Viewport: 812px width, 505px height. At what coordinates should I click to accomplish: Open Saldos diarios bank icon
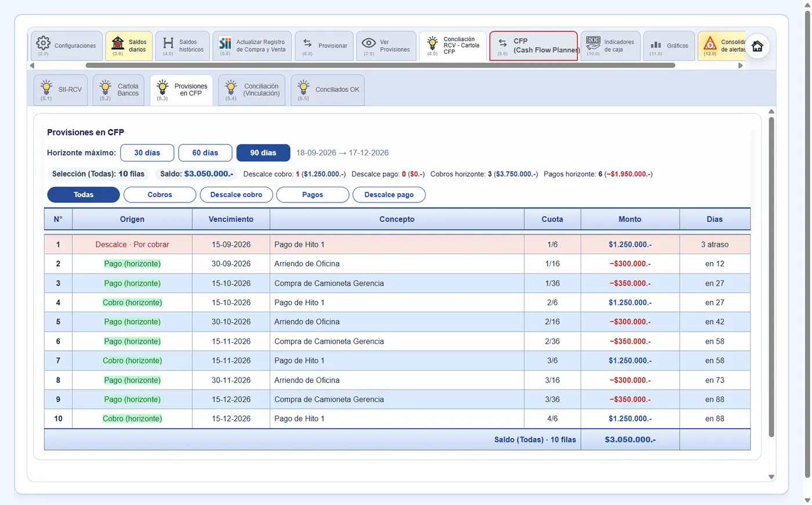(118, 43)
